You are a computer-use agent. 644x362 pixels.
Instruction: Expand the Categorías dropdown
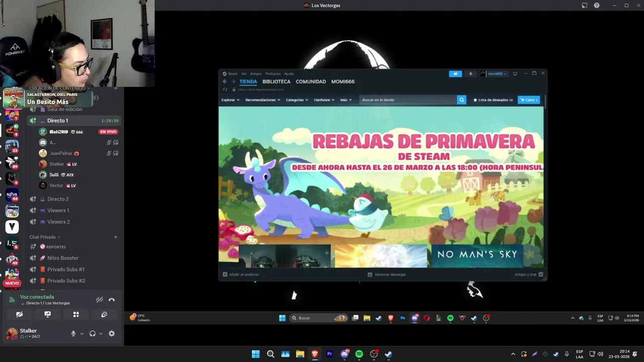coord(297,100)
